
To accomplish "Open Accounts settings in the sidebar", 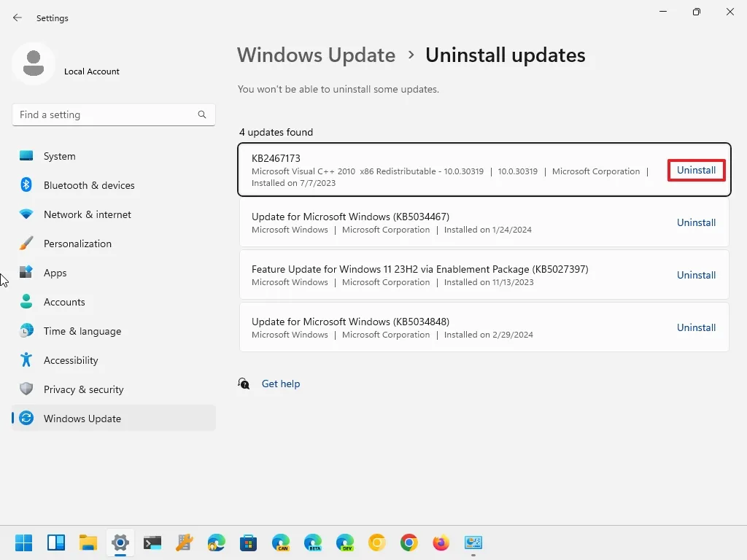I will click(64, 302).
